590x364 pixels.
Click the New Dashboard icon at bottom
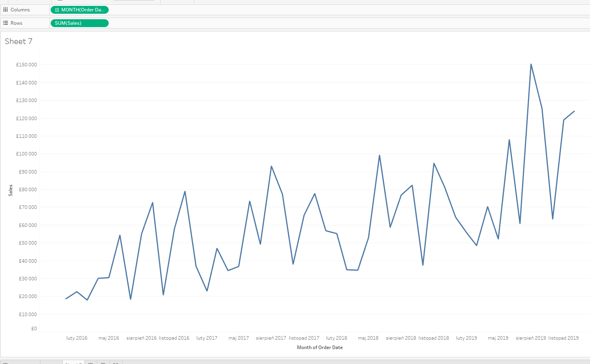(x=103, y=363)
